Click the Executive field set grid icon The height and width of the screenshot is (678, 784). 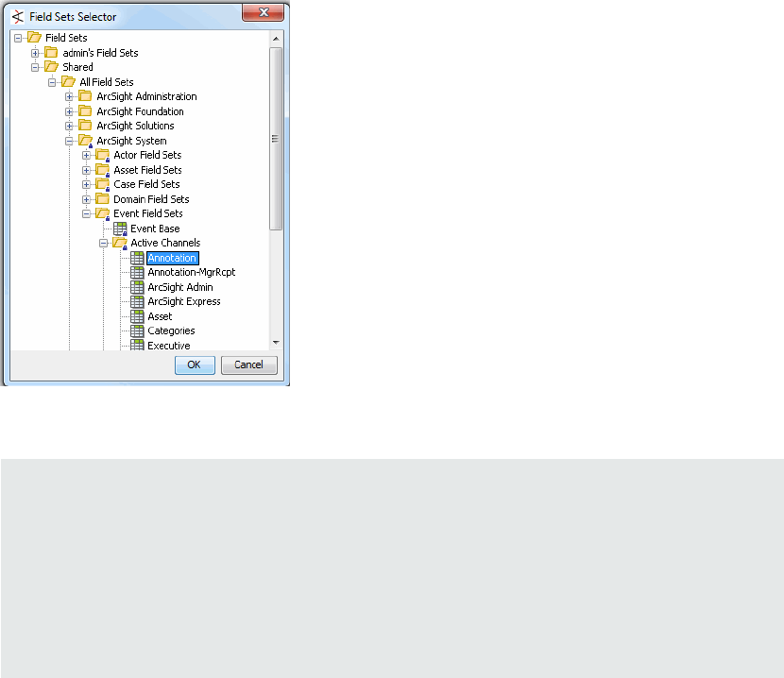137,345
